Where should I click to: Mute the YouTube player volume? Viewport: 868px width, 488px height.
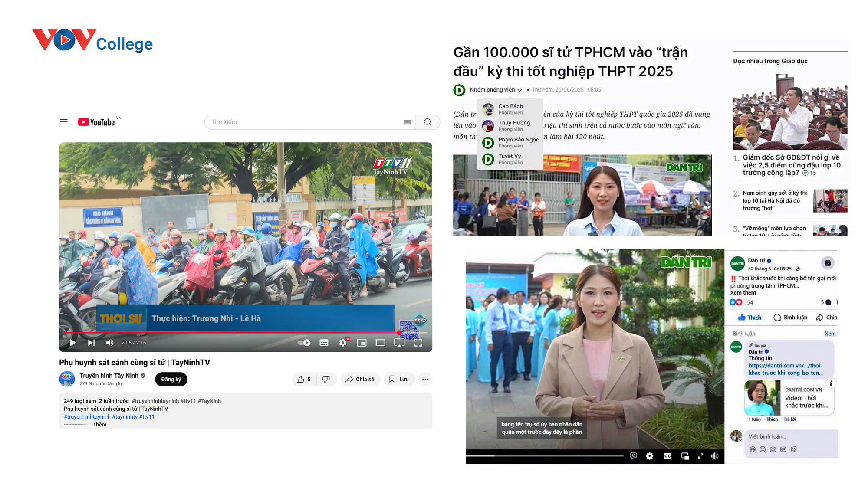(x=110, y=343)
